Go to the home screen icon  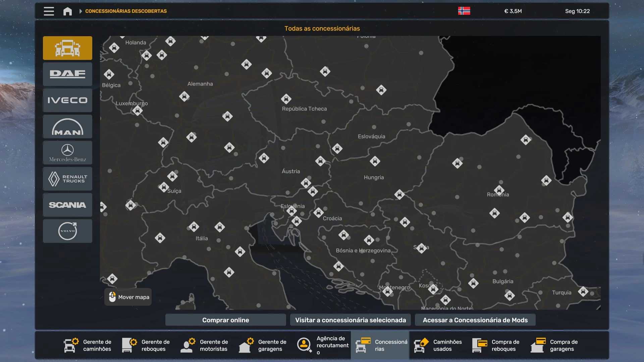(67, 11)
